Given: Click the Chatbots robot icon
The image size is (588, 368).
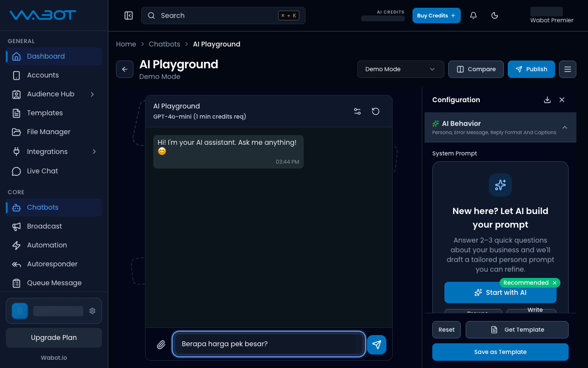Looking at the screenshot, I should pos(16,207).
